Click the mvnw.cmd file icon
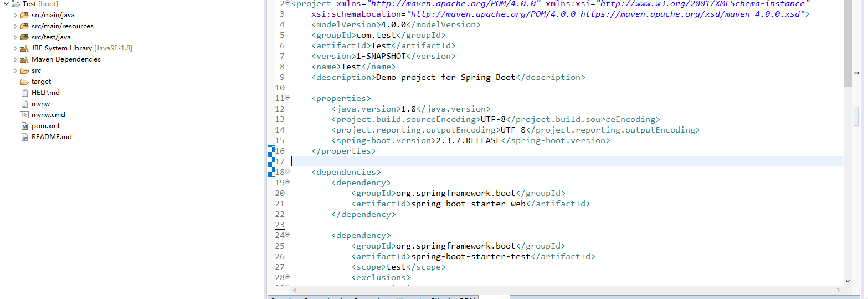Viewport: 868px width, 299px height. point(24,115)
